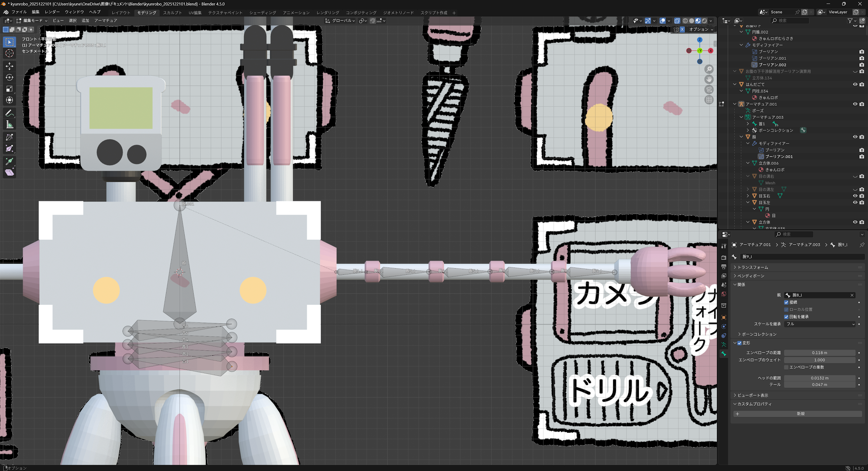This screenshot has height=471, width=868.
Task: Open the スケールを継承 dropdown
Action: pyautogui.click(x=820, y=324)
